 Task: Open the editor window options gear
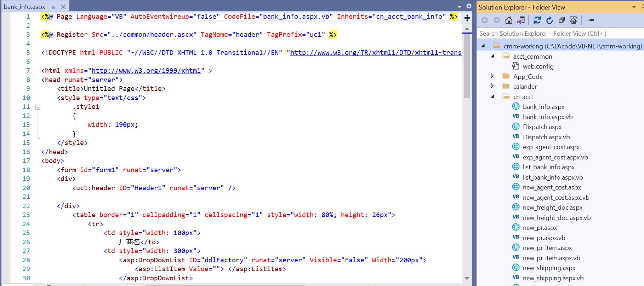tap(469, 6)
